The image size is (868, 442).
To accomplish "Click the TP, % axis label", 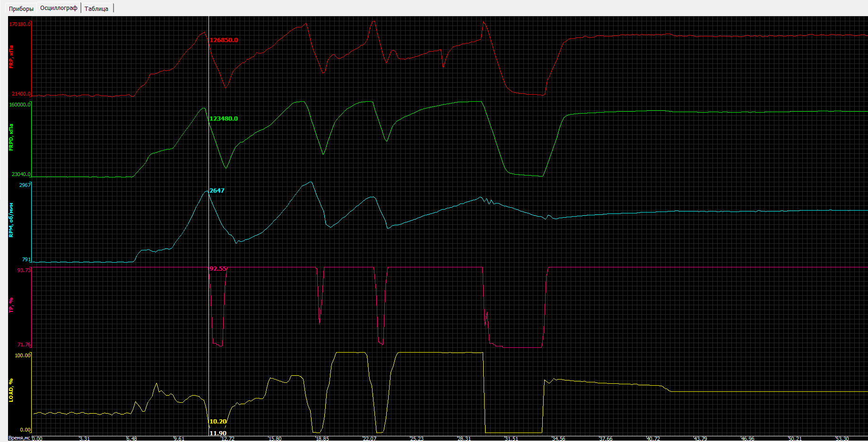I will click(11, 305).
